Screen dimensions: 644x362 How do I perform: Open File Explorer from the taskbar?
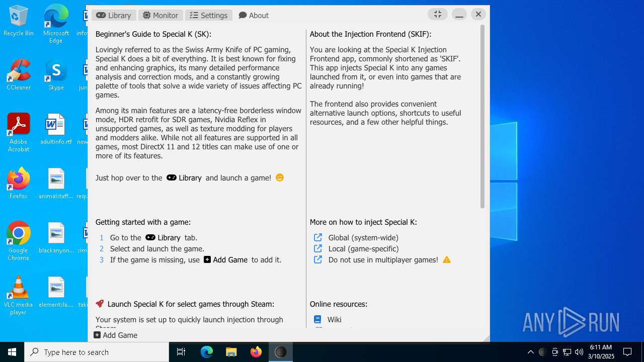[x=231, y=352]
